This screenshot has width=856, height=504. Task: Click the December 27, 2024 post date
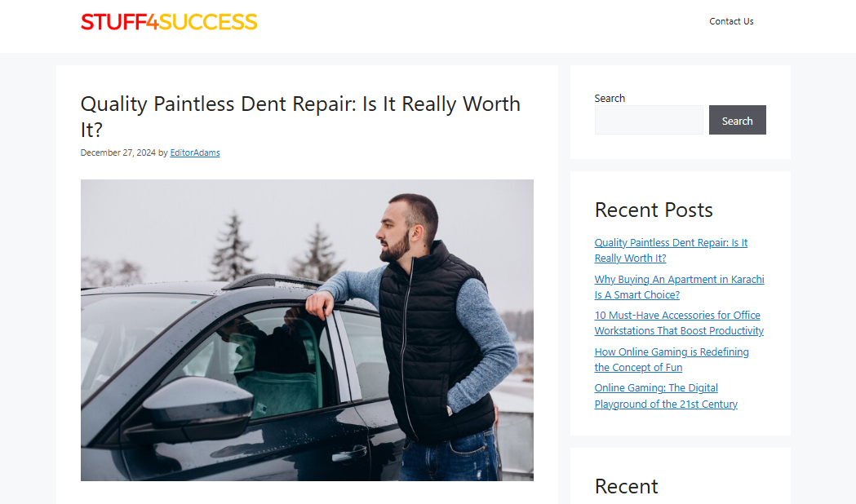pos(118,153)
